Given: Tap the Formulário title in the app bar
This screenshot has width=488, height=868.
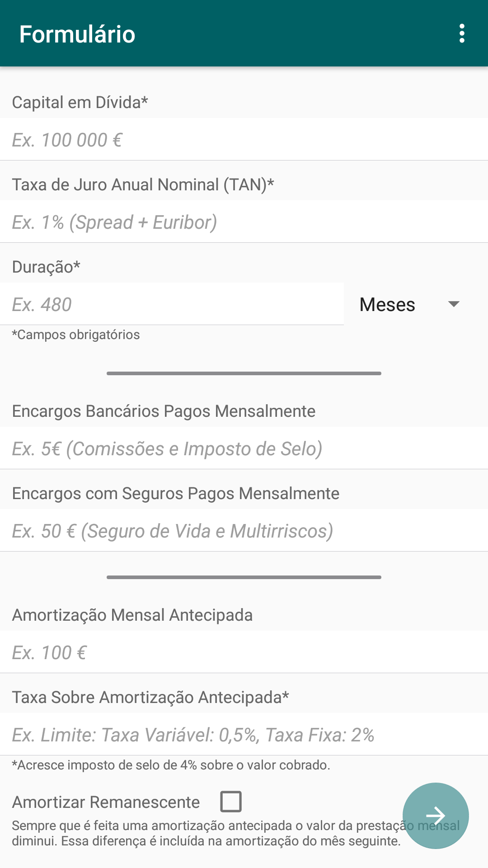Looking at the screenshot, I should click(77, 34).
